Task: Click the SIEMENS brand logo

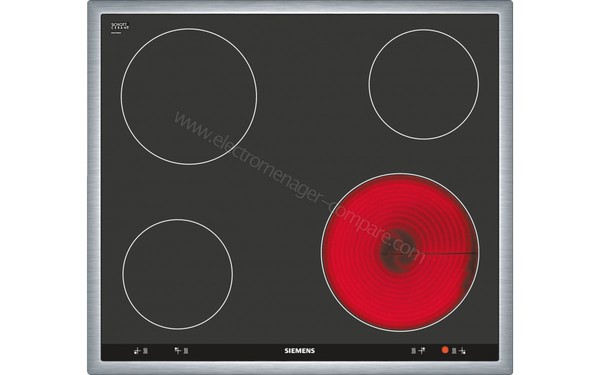Action: click(x=300, y=351)
